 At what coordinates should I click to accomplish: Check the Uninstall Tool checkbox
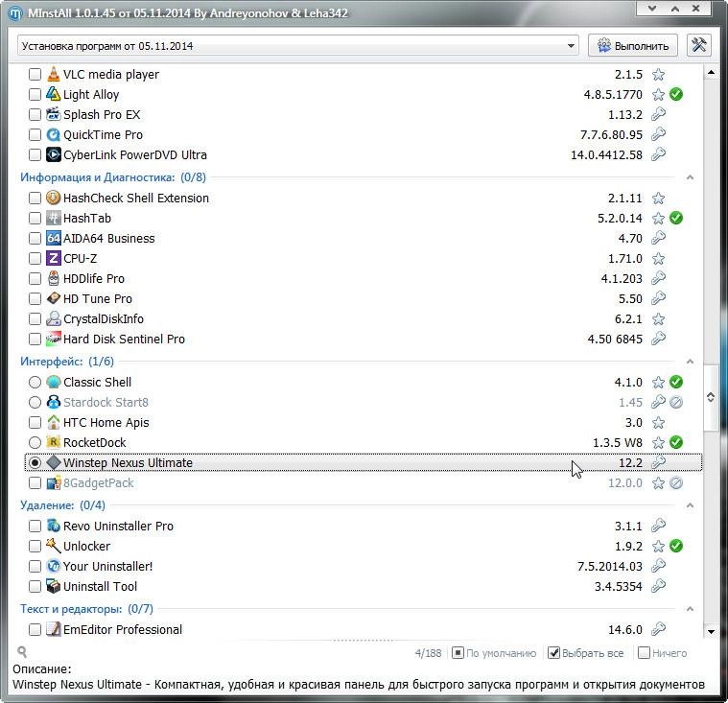pos(35,586)
